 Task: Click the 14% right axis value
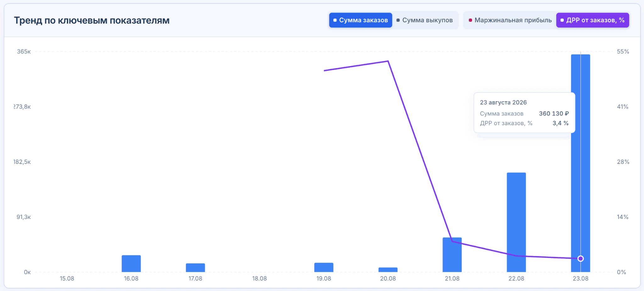point(622,217)
